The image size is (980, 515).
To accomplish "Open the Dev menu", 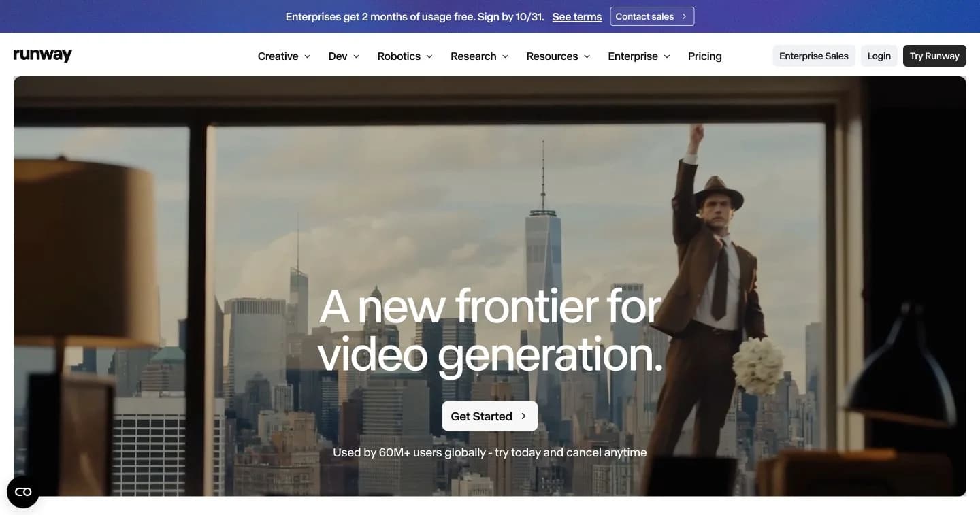I will (344, 56).
